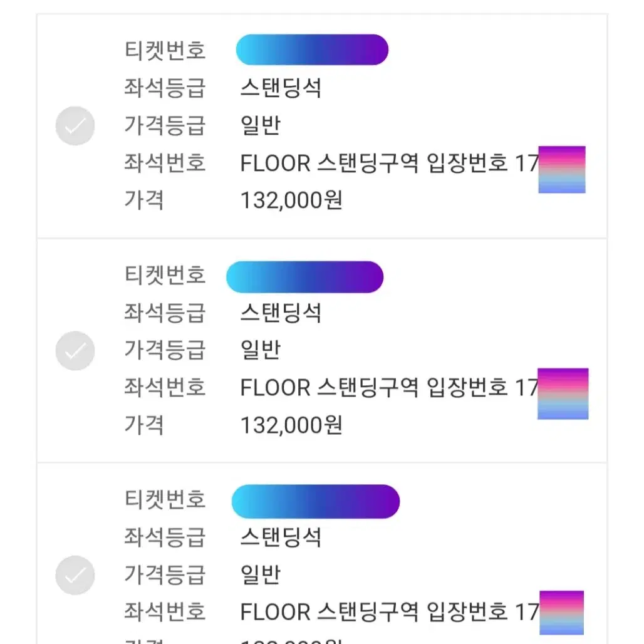Click the middle ticket's gradient 티켓번호 bar
The height and width of the screenshot is (644, 644).
(x=304, y=277)
